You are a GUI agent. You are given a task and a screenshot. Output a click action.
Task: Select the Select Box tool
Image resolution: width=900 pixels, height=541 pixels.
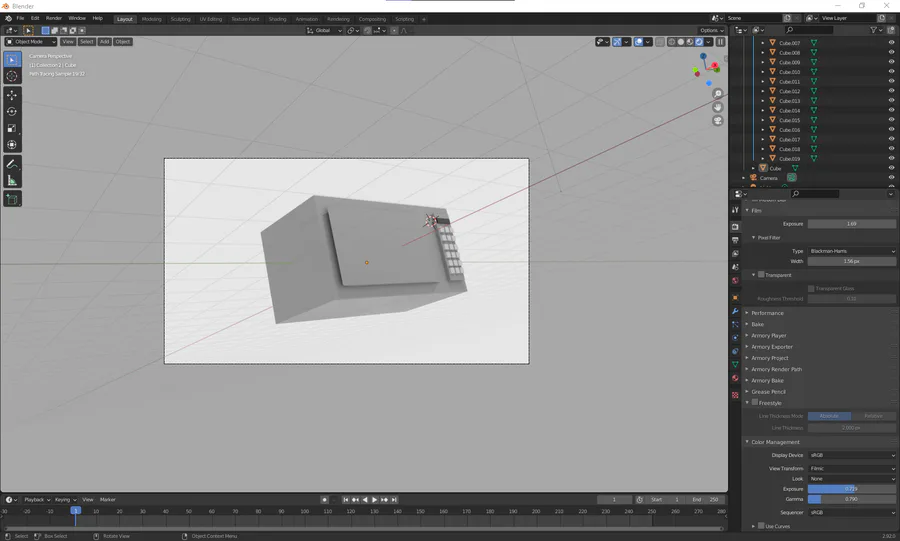tap(12, 59)
